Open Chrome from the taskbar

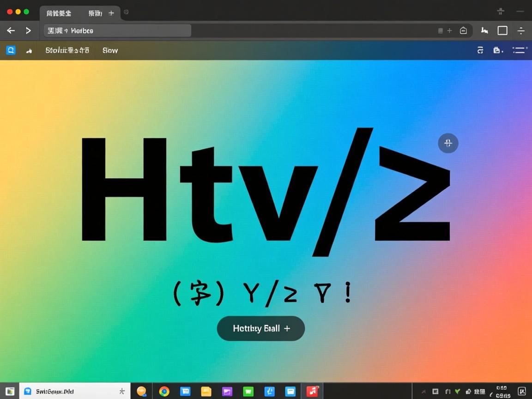(164, 391)
